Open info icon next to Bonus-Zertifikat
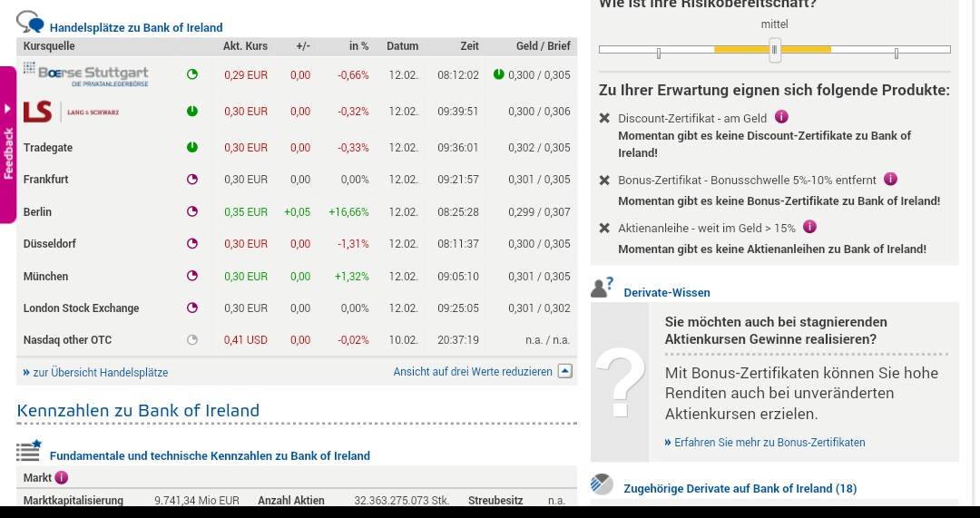 point(891,180)
